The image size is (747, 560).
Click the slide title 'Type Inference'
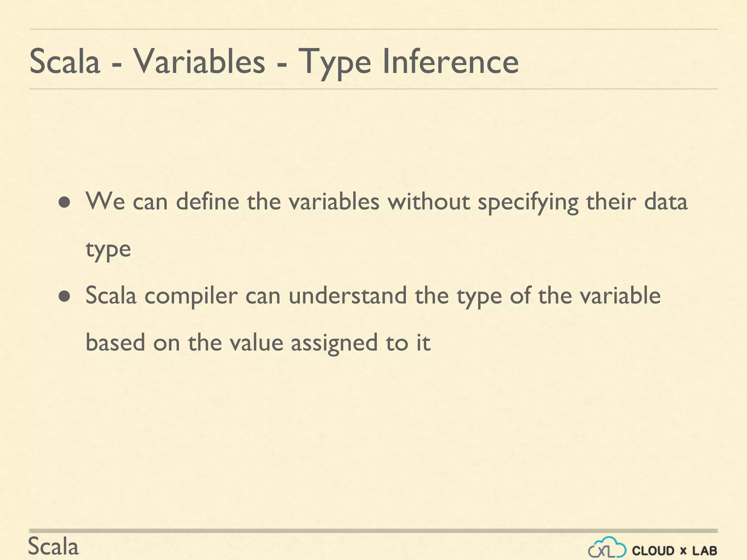coord(409,62)
